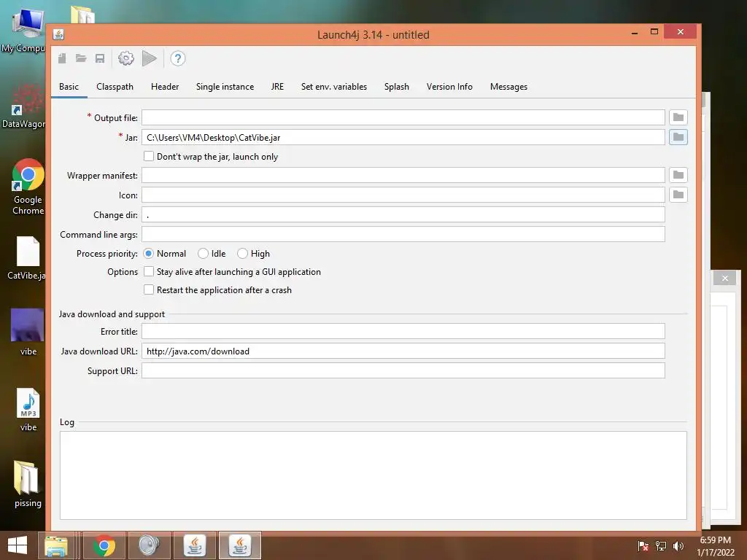Test wrapper with play arrow icon
747x560 pixels.
149,58
